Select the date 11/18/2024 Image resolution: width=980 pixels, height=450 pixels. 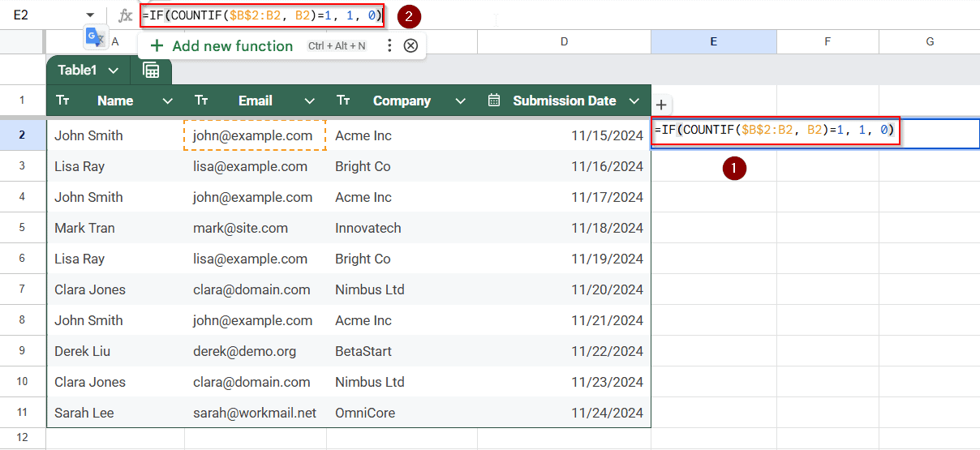click(564, 228)
